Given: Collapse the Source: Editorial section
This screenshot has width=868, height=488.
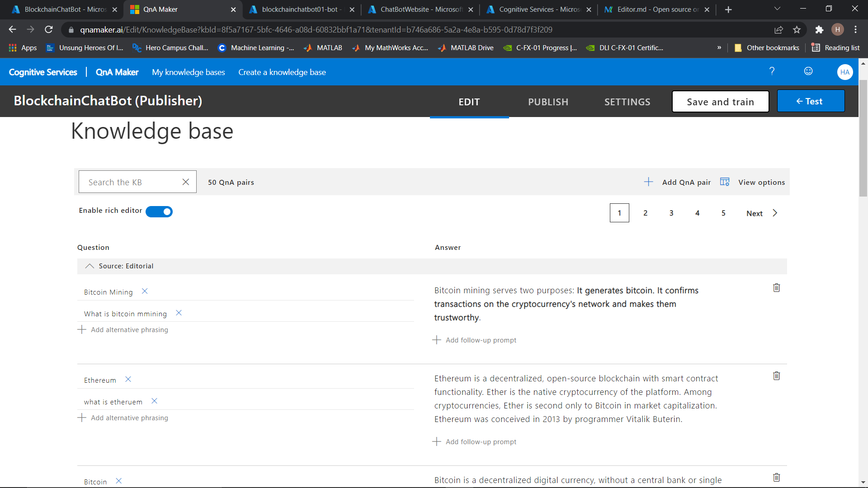Looking at the screenshot, I should [x=90, y=266].
